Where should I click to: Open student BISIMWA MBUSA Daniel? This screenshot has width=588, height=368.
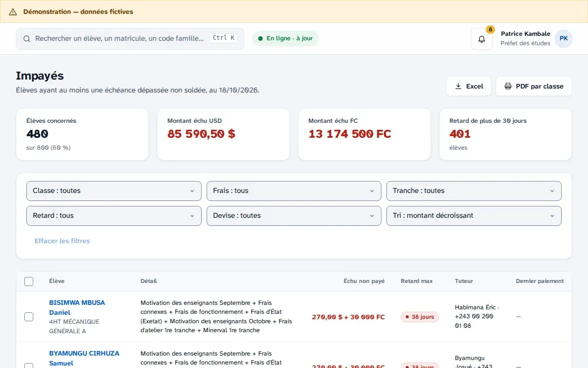pos(77,307)
